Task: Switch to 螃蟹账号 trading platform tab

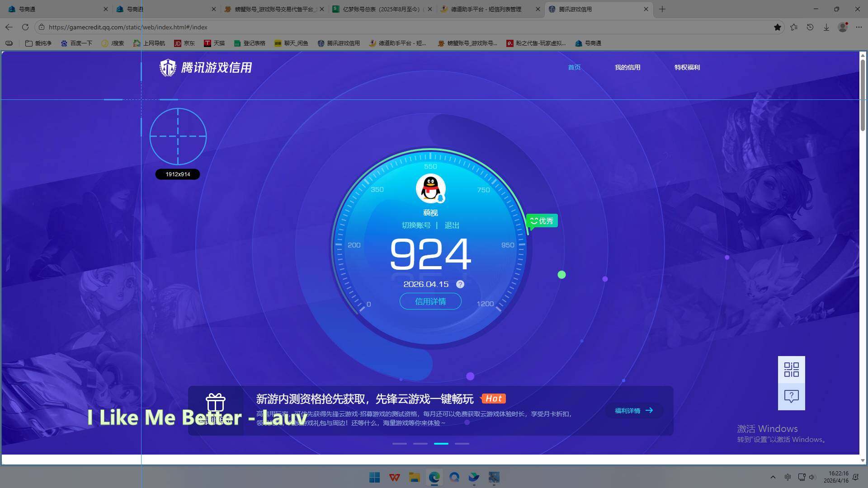Action: click(x=274, y=9)
